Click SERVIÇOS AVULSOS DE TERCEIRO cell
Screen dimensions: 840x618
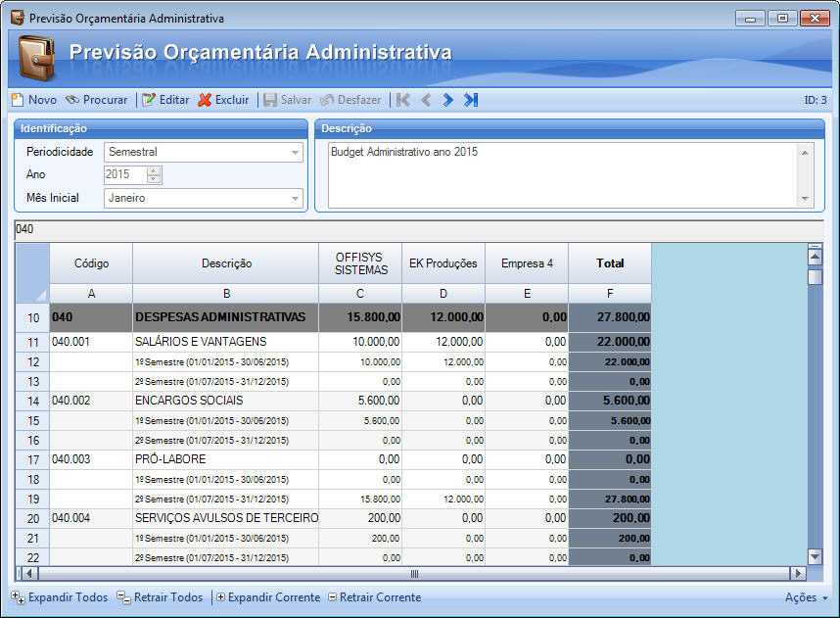[225, 518]
